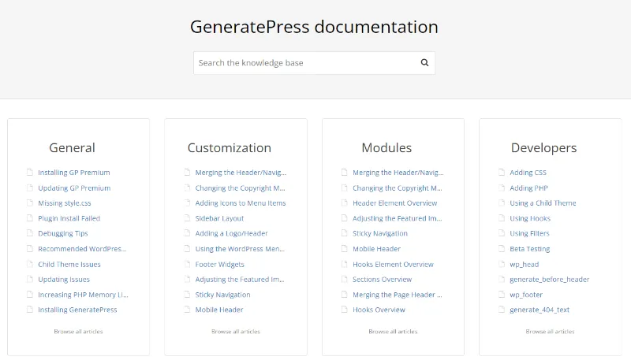631x364 pixels.
Task: Open the Customization category heading
Action: pyautogui.click(x=230, y=148)
